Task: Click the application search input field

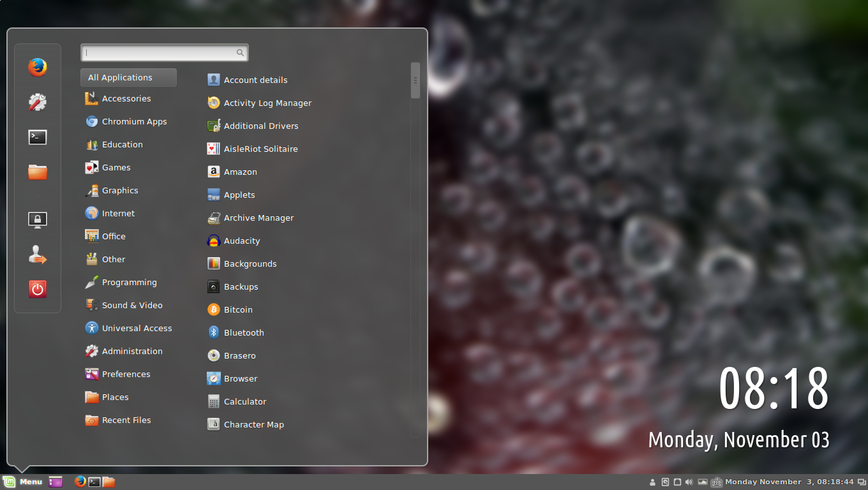Action: pos(160,53)
